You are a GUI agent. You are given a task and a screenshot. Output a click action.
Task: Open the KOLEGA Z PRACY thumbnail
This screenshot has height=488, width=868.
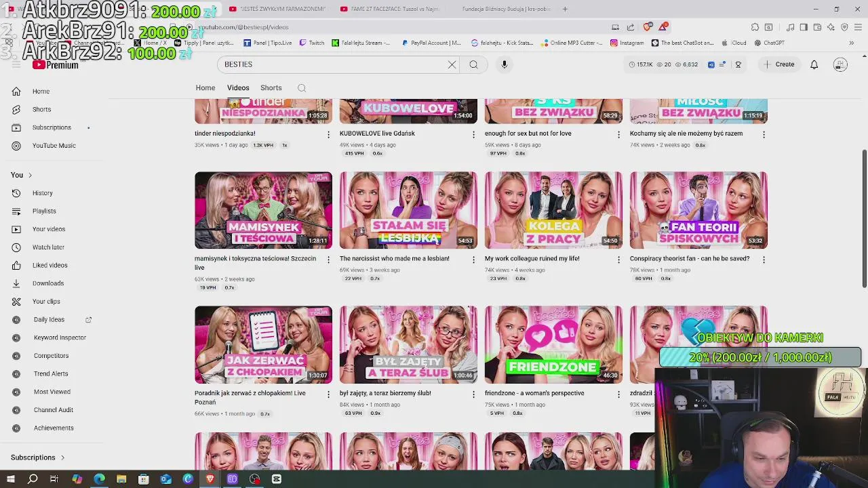553,210
